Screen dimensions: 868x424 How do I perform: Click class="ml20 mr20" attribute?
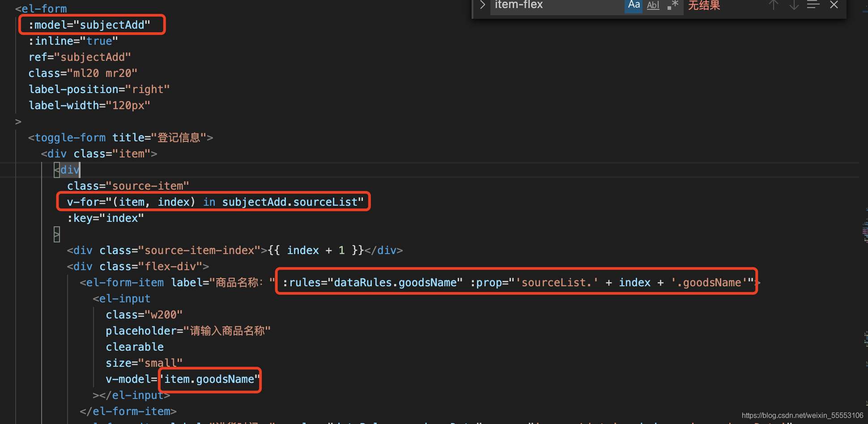83,73
